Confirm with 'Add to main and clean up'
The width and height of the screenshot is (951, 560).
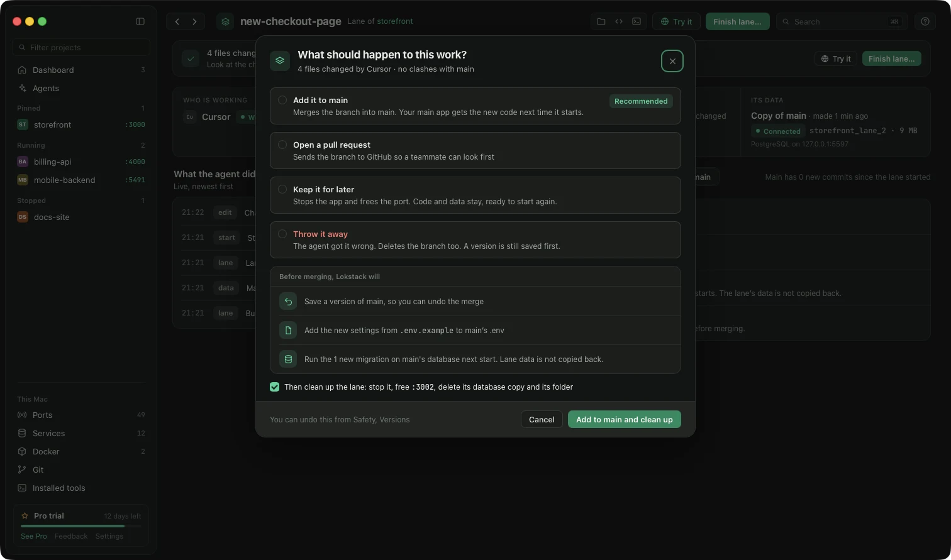click(624, 419)
